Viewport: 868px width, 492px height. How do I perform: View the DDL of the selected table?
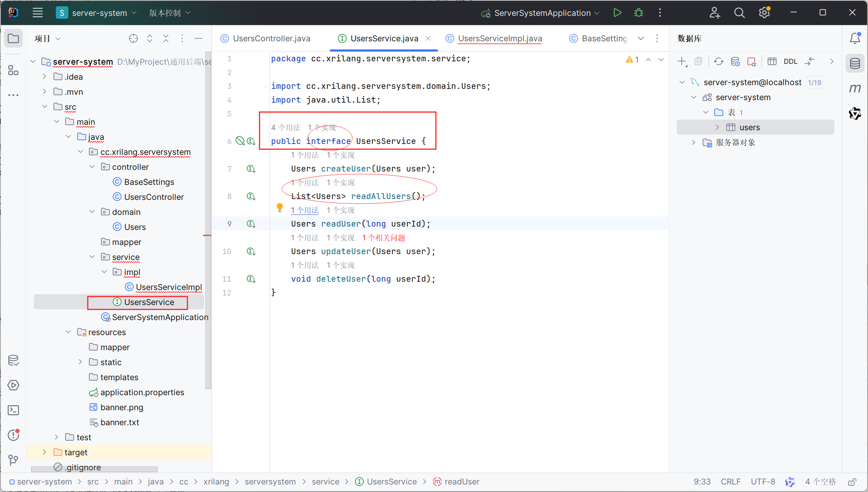[791, 61]
